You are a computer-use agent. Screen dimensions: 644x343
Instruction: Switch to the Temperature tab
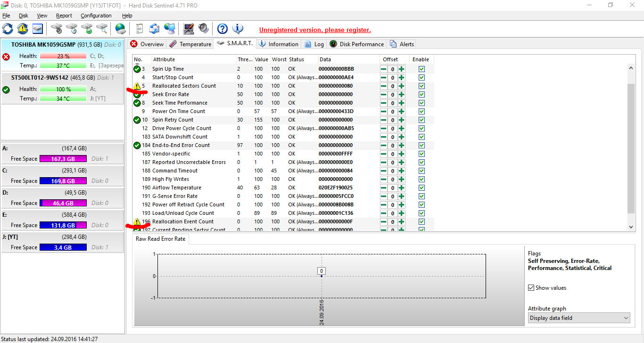191,44
